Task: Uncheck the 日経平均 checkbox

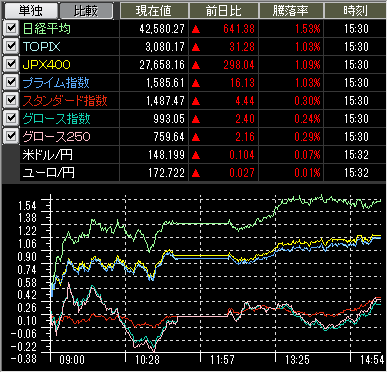Action: [11, 28]
